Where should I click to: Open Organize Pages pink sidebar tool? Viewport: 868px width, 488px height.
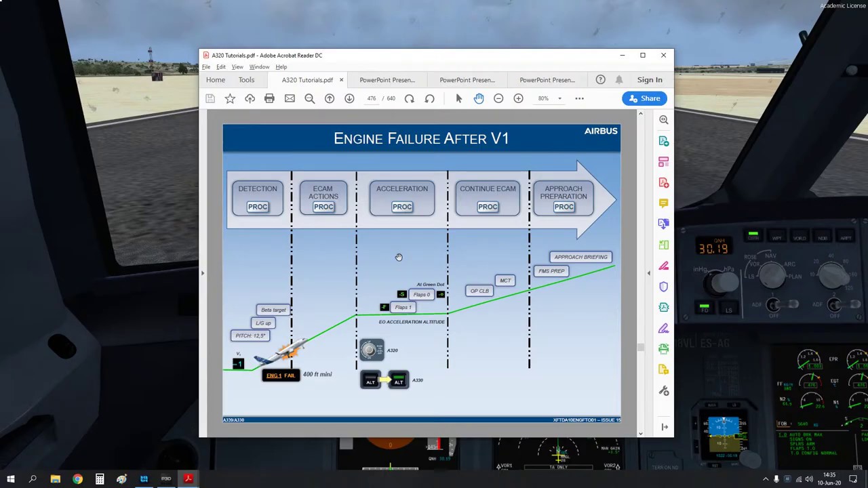[664, 162]
